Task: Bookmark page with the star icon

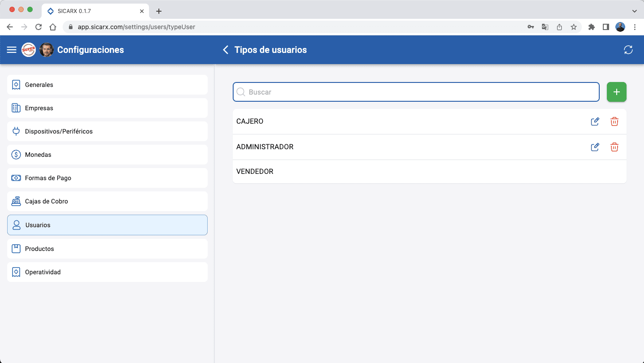Action: [573, 27]
